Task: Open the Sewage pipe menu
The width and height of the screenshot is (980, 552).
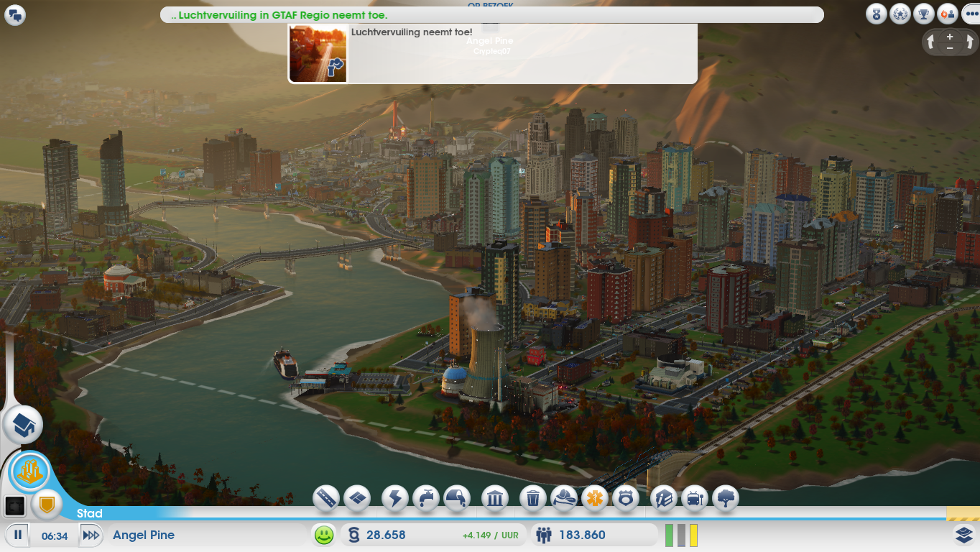Action: pos(457,497)
